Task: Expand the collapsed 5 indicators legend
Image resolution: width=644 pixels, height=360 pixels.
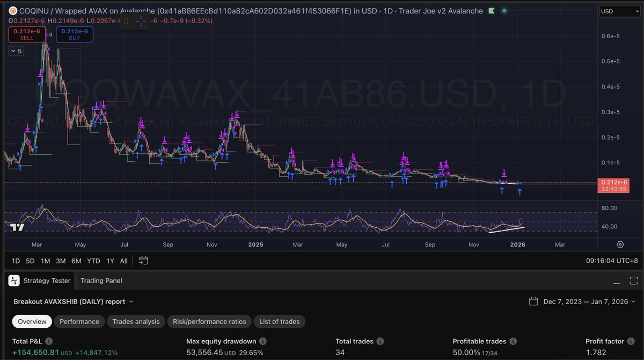Action: point(16,51)
